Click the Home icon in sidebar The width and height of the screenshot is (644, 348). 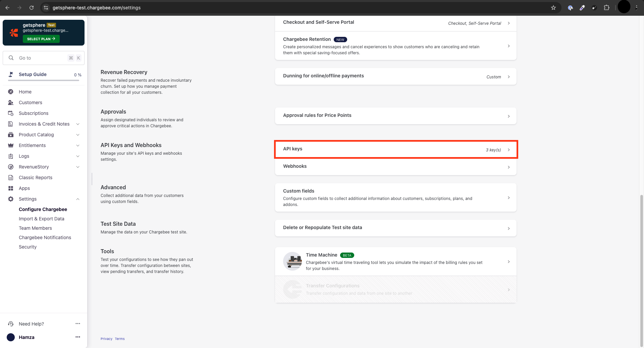(x=11, y=92)
